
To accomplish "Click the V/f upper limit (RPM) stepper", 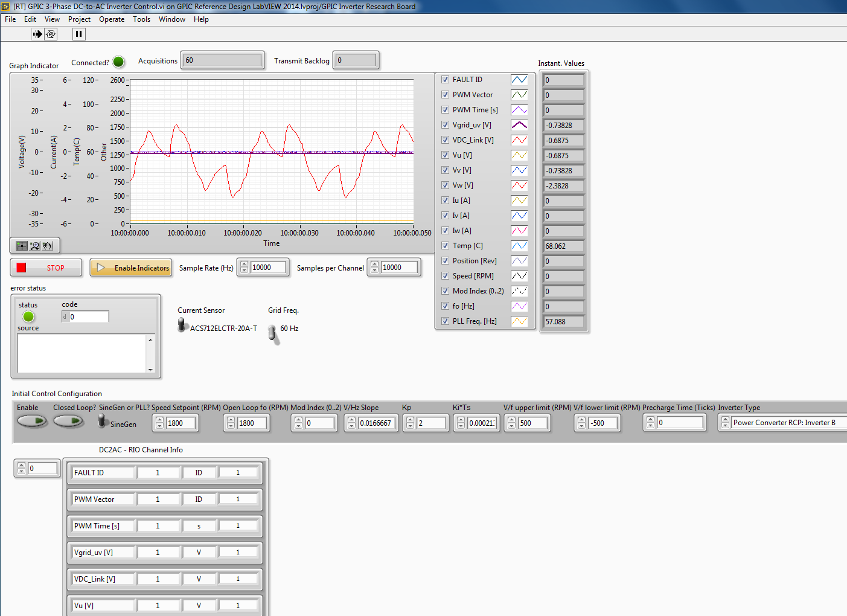I will pos(512,423).
